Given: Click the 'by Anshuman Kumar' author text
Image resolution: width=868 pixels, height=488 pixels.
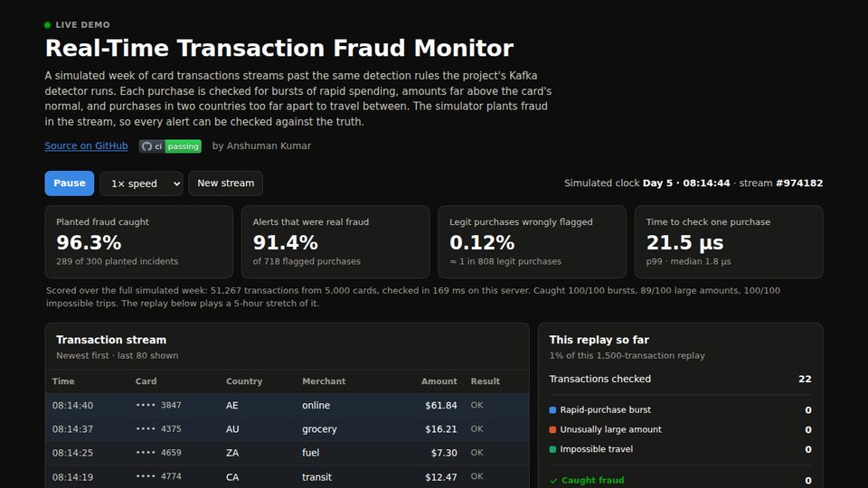Looking at the screenshot, I should pyautogui.click(x=261, y=145).
